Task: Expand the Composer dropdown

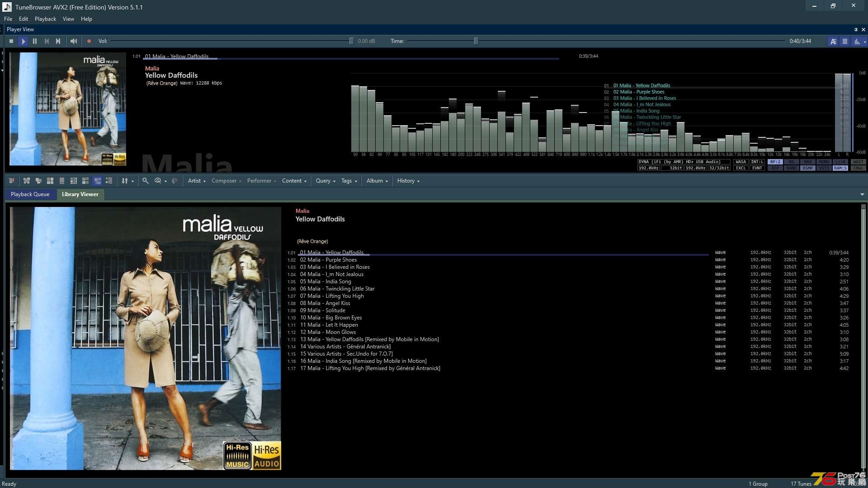Action: [x=226, y=181]
